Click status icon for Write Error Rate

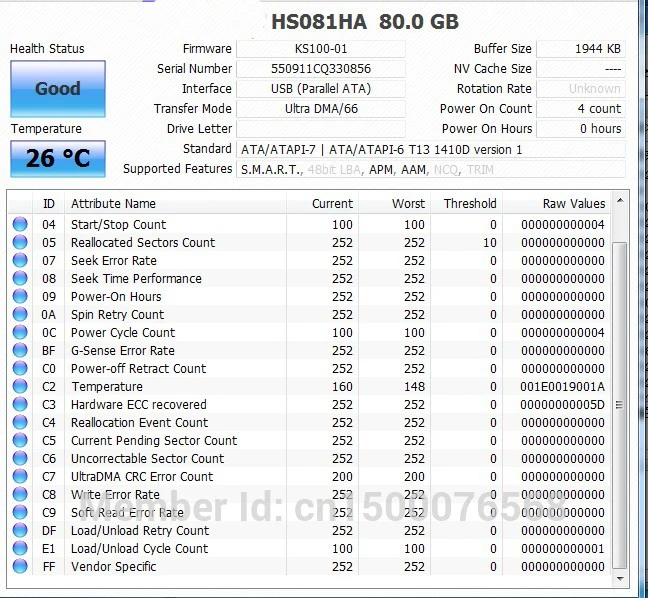[20, 494]
